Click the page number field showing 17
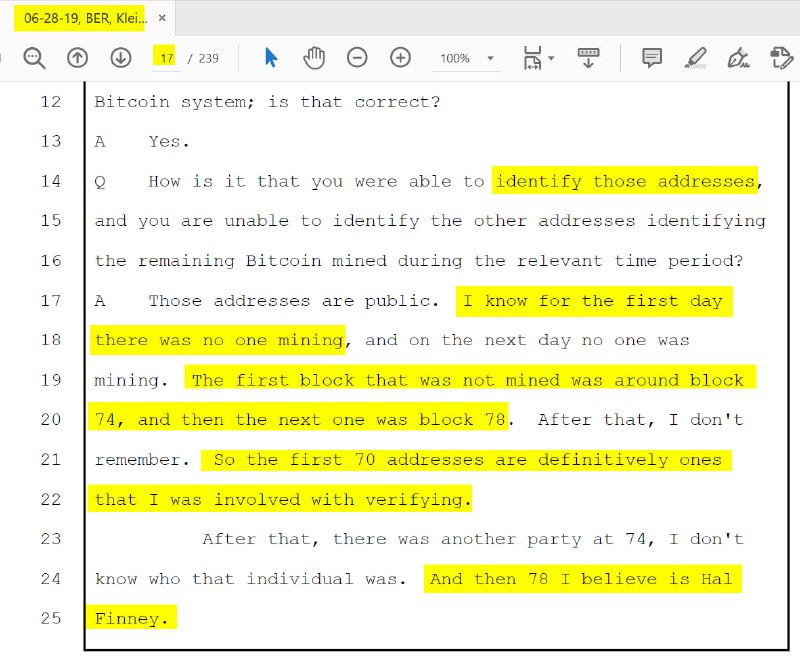Viewport: 800px width, 665px height. [x=167, y=58]
